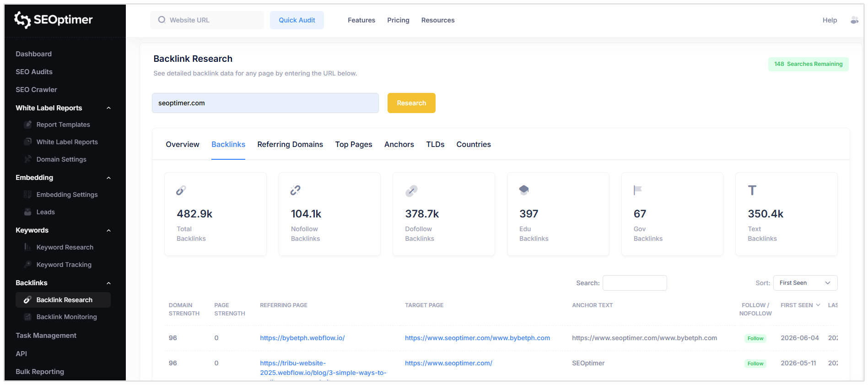This screenshot has height=385, width=868.
Task: Click the Quick Audit button
Action: (297, 20)
